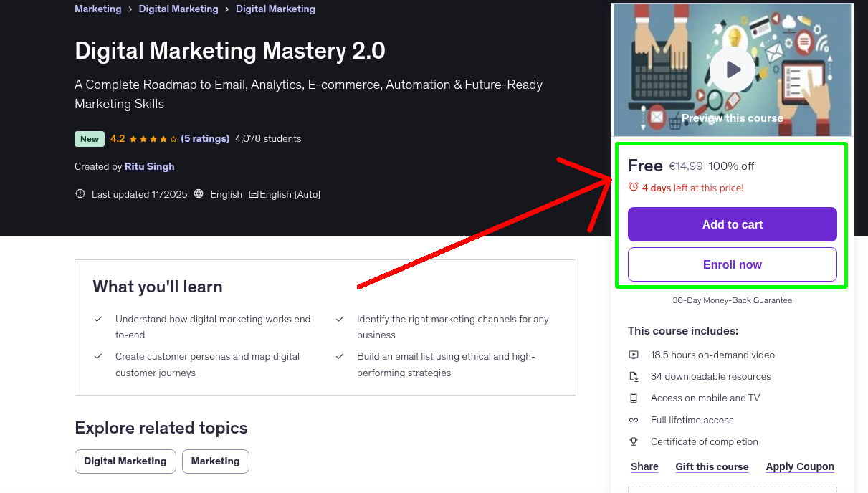This screenshot has width=868, height=493.
Task: View the 5 ratings details
Action: click(206, 138)
